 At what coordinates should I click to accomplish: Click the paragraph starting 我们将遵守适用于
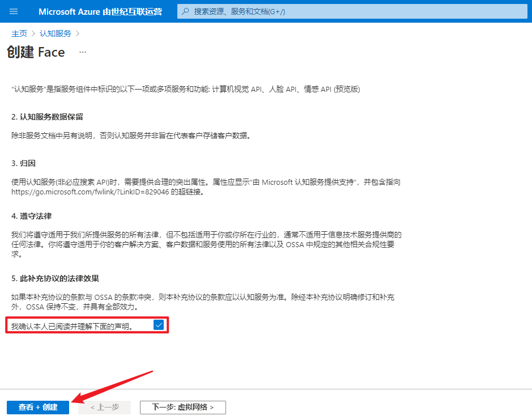coord(206,244)
